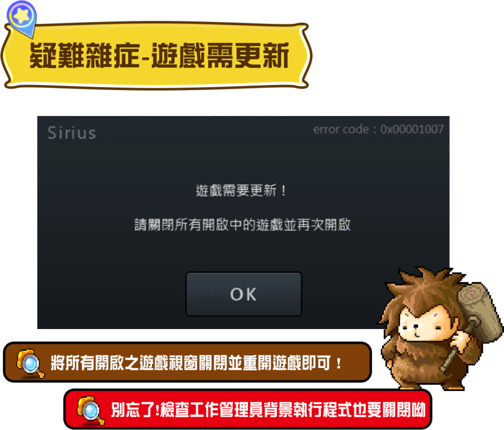The height and width of the screenshot is (430, 504).
Task: Click the 疑難雜症 text in yellow banner
Action: (x=85, y=55)
